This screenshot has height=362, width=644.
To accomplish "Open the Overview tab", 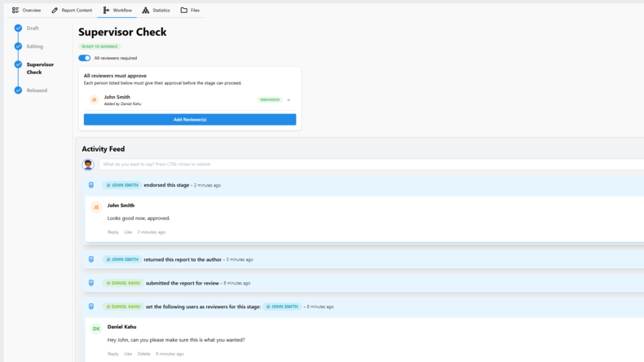I will (x=26, y=11).
